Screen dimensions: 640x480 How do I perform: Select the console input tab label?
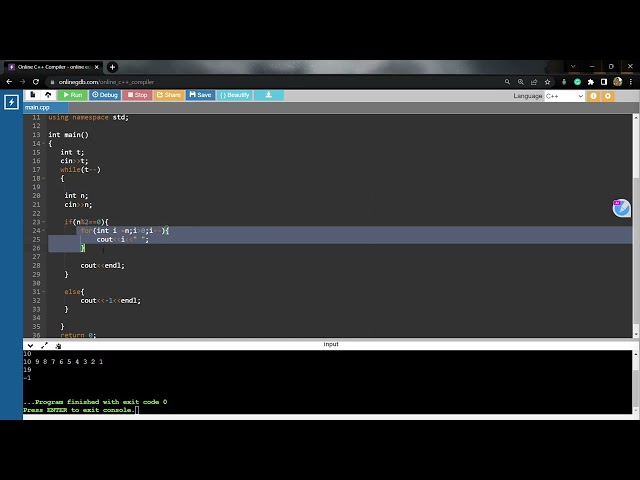(331, 344)
